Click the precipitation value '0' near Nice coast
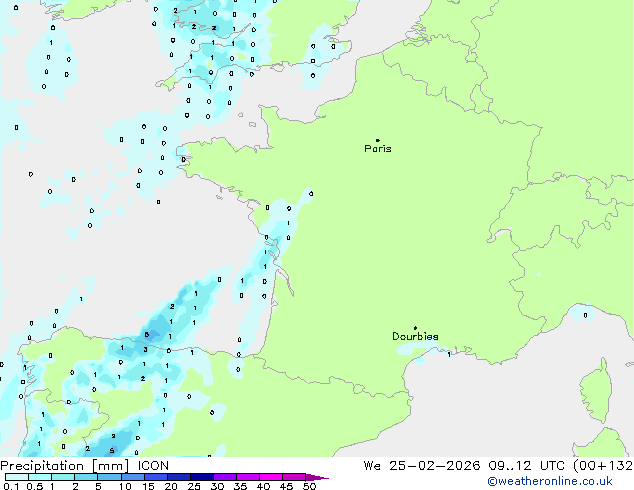This screenshot has width=634, height=490. click(x=585, y=315)
